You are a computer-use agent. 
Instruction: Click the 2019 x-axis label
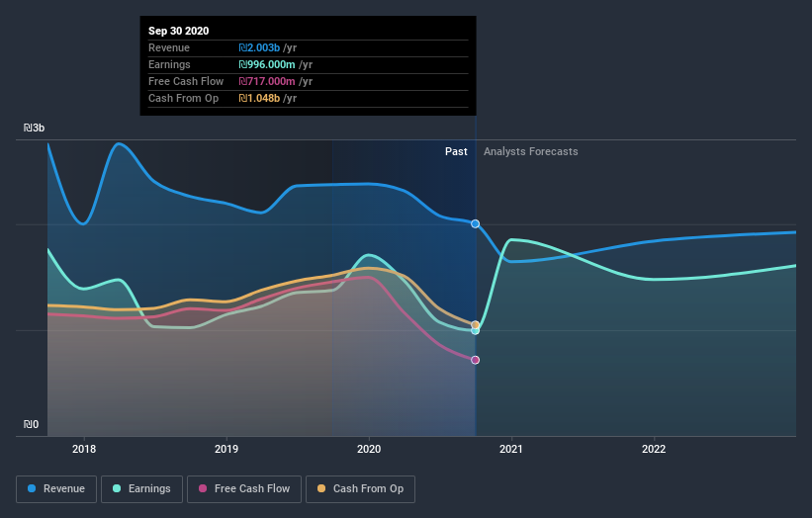[226, 449]
